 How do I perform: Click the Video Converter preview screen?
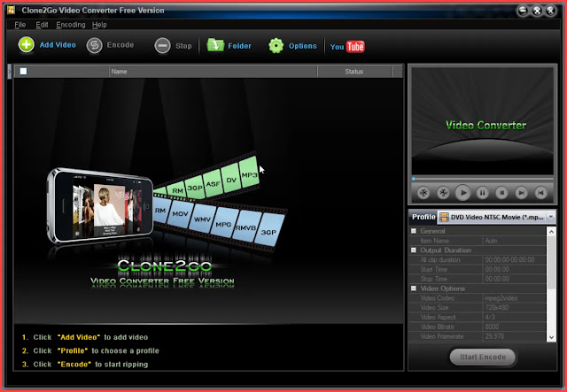pyautogui.click(x=482, y=121)
